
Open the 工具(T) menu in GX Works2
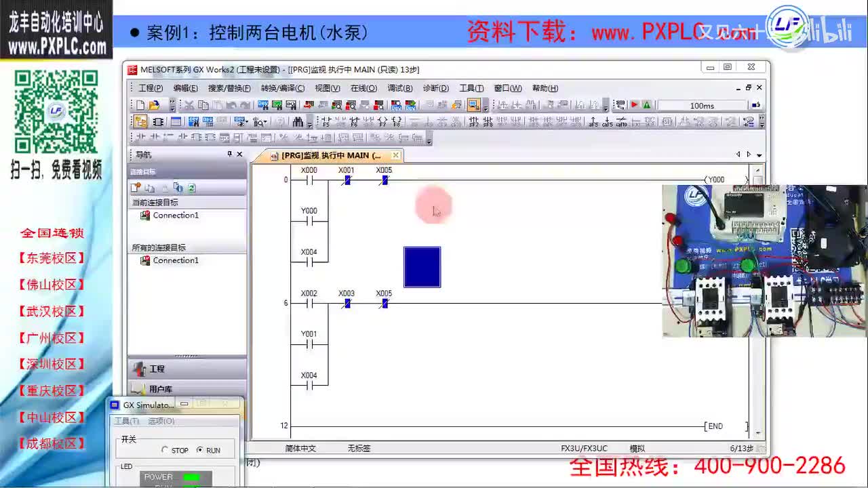tap(471, 88)
